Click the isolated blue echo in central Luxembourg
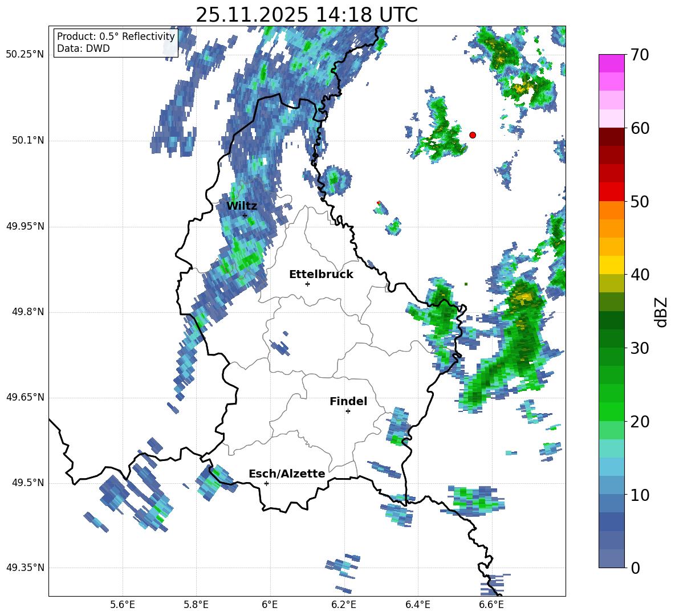The height and width of the screenshot is (616, 675). click(280, 345)
